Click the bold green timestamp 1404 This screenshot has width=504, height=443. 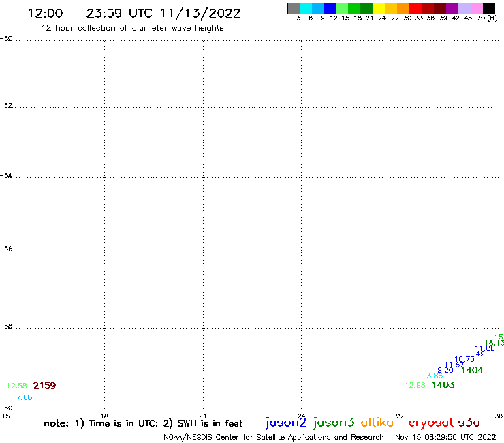pyautogui.click(x=472, y=370)
